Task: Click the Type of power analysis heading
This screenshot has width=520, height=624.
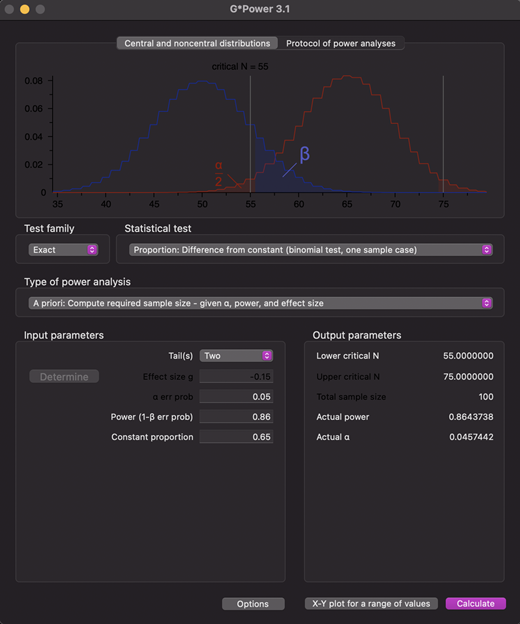Action: (x=77, y=282)
